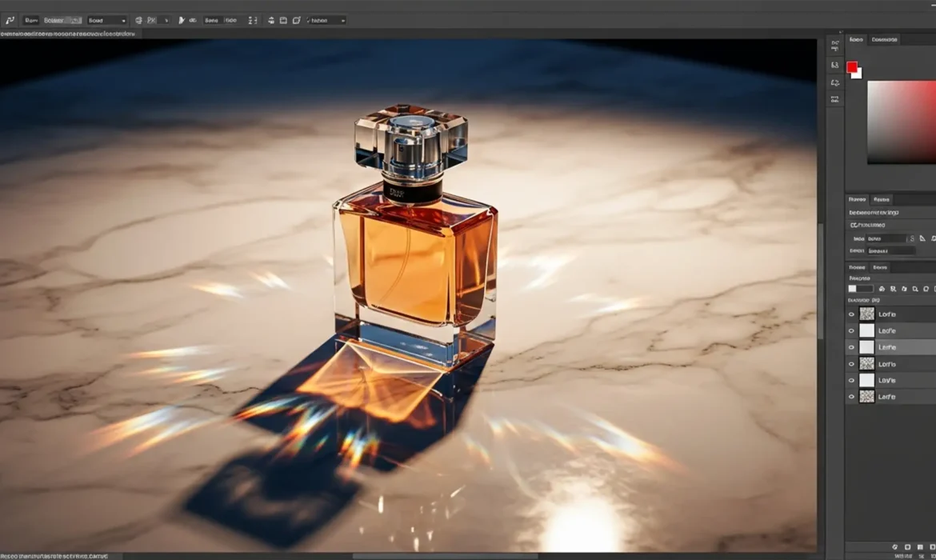936x560 pixels.
Task: Toggle visibility of the highlighted third layer
Action: point(852,346)
